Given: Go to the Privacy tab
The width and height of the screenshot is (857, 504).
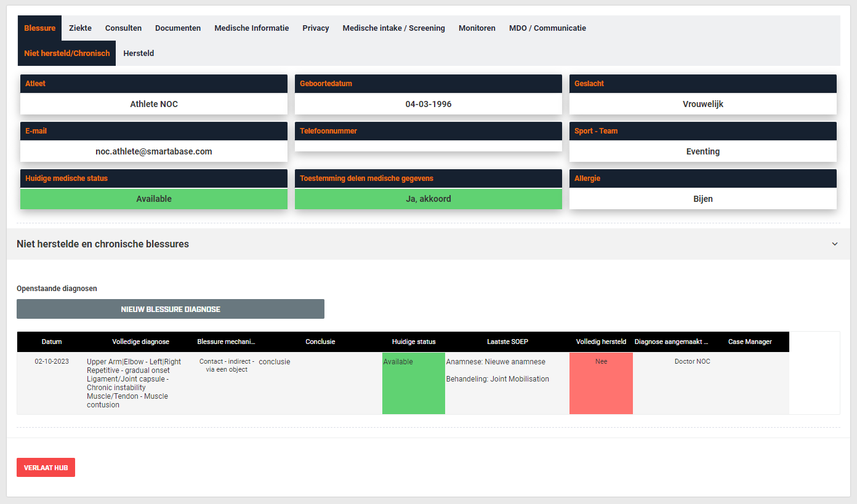Looking at the screenshot, I should (315, 28).
